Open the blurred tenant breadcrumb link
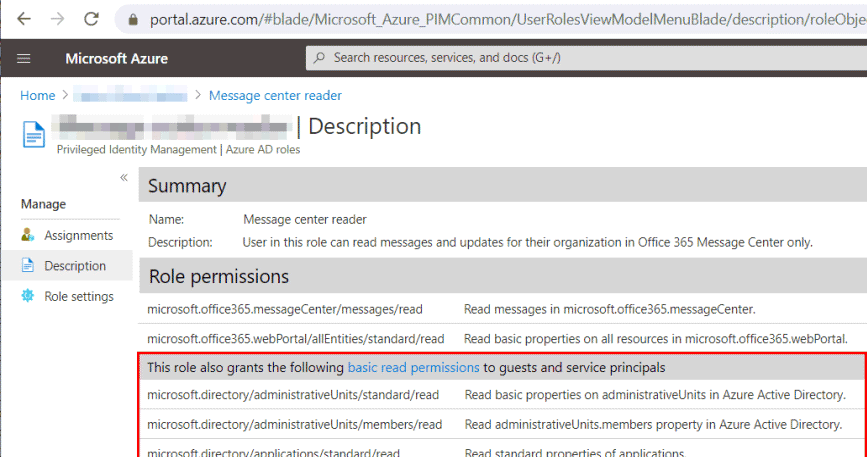This screenshot has width=867, height=457. pyautogui.click(x=130, y=96)
